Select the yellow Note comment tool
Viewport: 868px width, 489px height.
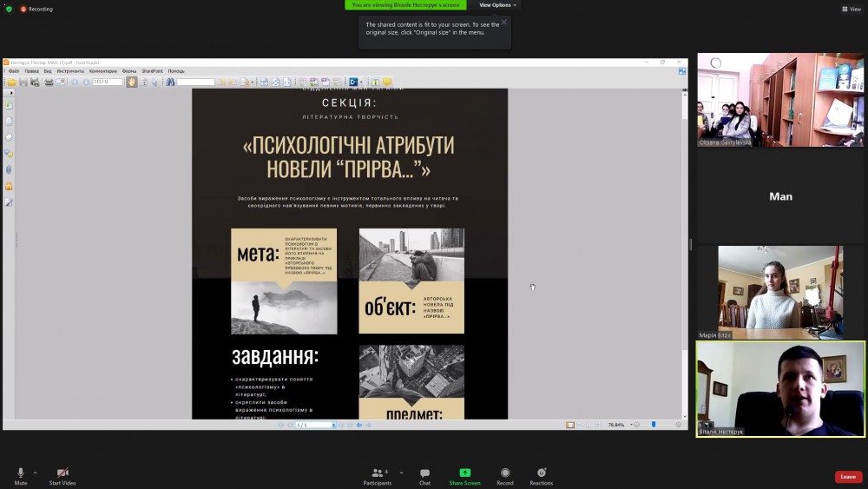tap(387, 82)
